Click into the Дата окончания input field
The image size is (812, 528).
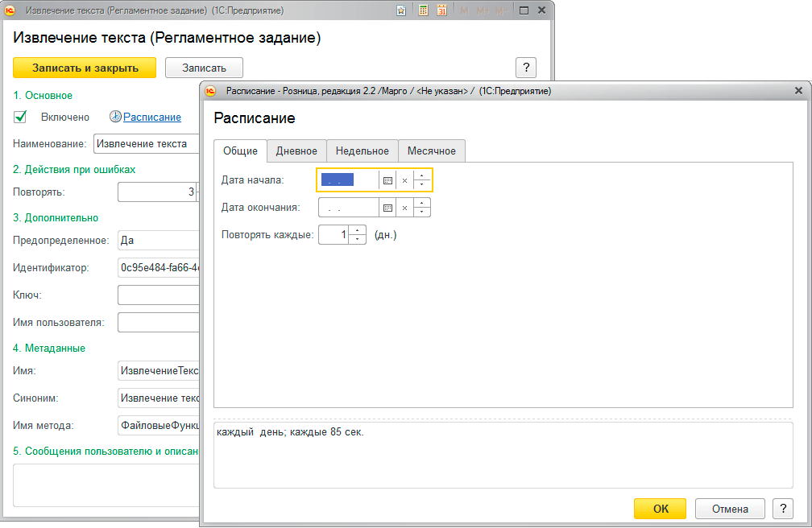[x=349, y=208]
